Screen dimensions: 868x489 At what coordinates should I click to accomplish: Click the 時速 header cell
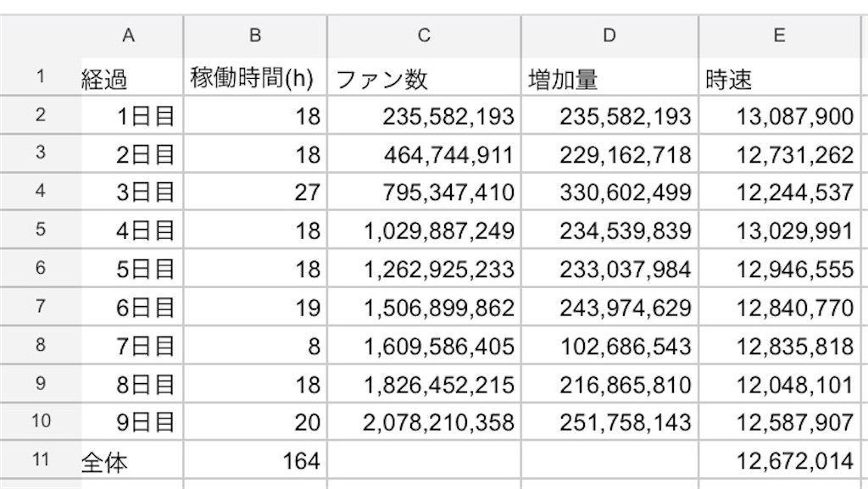coord(780,77)
